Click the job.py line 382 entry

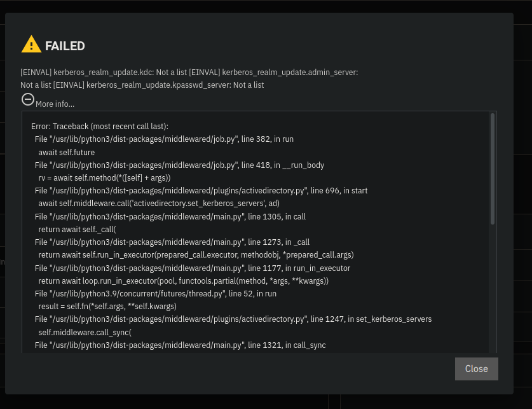coord(164,139)
